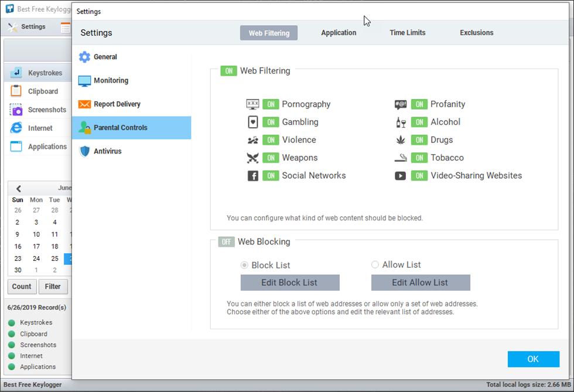Select the Allow List radio button
This screenshot has width=574, height=392.
pyautogui.click(x=375, y=264)
